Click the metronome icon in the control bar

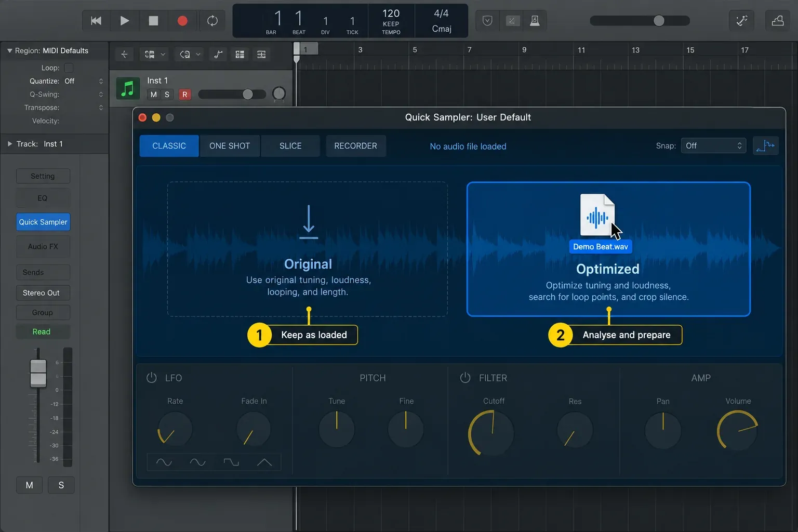coord(534,21)
